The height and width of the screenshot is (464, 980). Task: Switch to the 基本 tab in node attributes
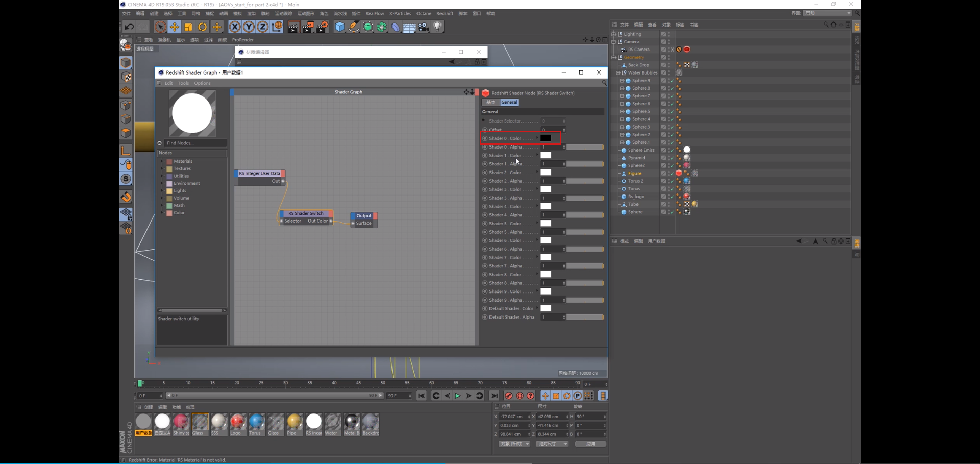point(491,102)
